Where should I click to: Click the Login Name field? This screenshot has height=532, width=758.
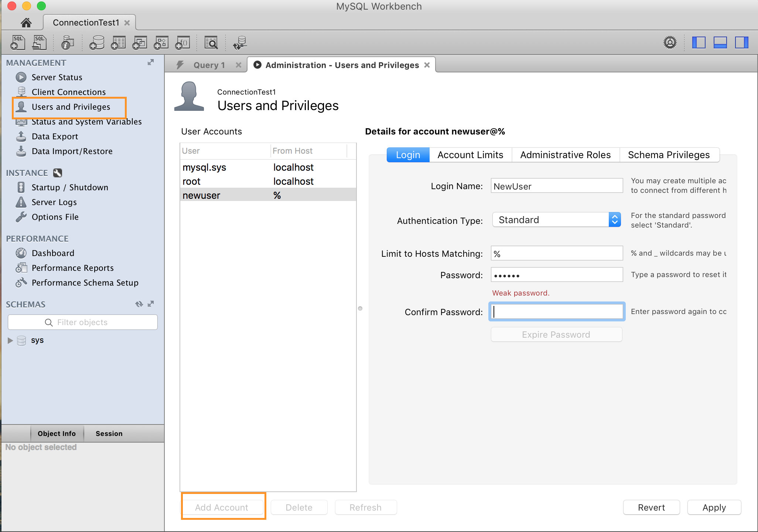pos(557,186)
